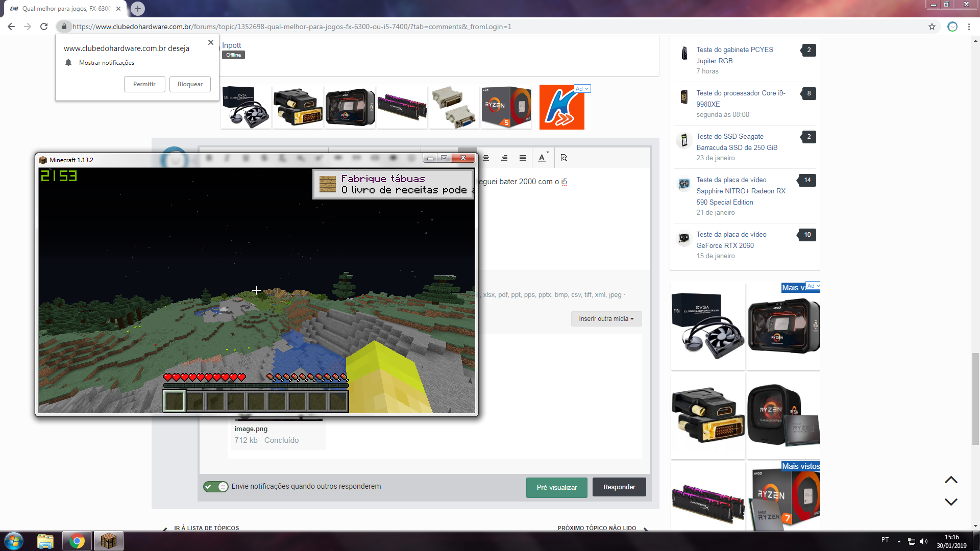Click Ryzen 5 ad in top row
The height and width of the screenshot is (551, 980).
(x=506, y=107)
